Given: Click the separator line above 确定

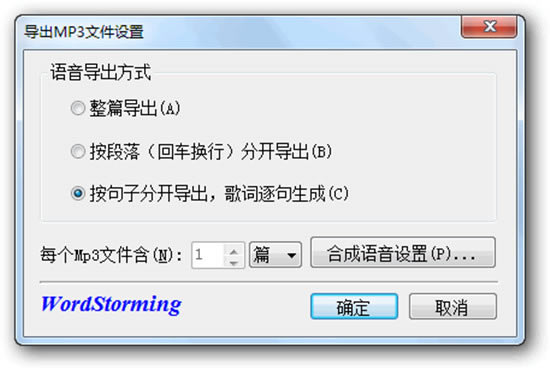Looking at the screenshot, I should (x=269, y=282).
